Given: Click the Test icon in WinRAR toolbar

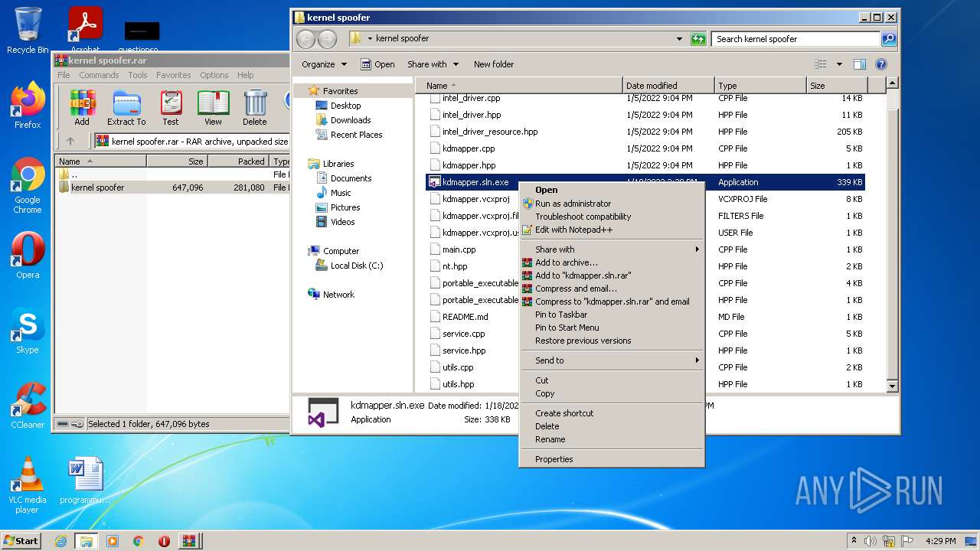Looking at the screenshot, I should coord(171,107).
